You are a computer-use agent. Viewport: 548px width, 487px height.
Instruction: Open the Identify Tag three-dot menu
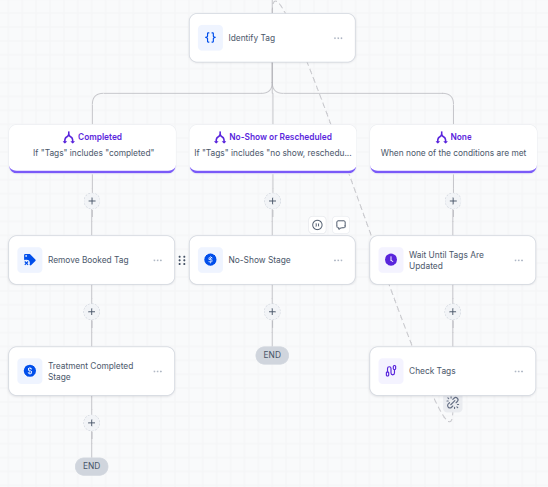pyautogui.click(x=338, y=38)
